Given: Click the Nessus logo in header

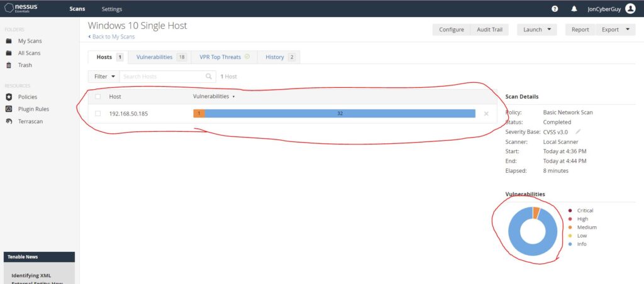Looking at the screenshot, I should [21, 8].
